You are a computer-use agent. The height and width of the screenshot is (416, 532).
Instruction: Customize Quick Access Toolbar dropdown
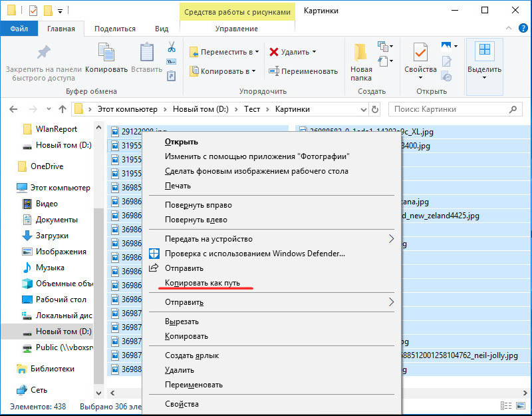tap(60, 11)
